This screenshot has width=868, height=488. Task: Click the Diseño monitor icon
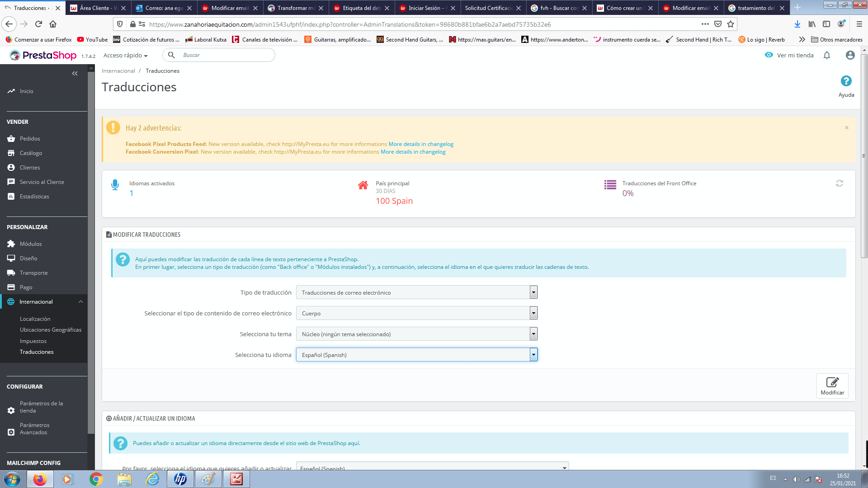coord(11,258)
